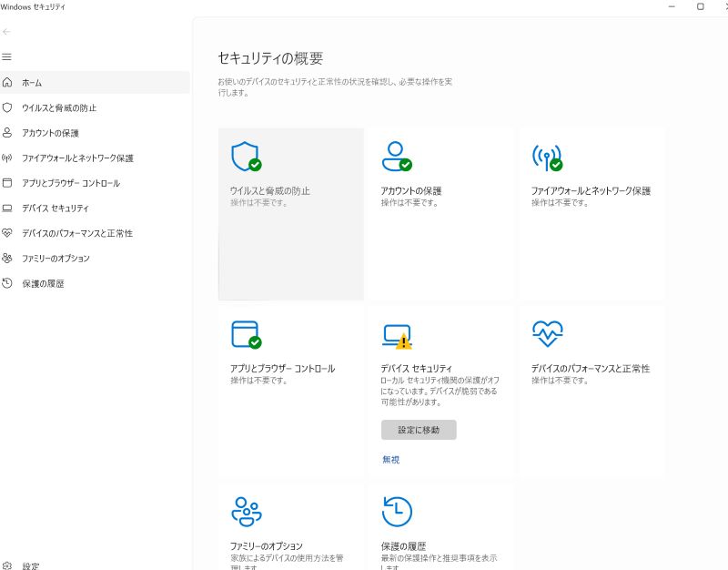The image size is (728, 570).
Task: Open アカウントの保護 sidebar item
Action: [x=95, y=133]
